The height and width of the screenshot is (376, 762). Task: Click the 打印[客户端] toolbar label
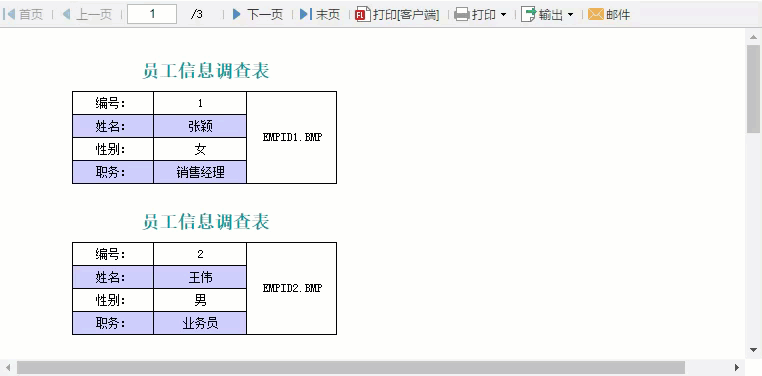[x=406, y=15]
